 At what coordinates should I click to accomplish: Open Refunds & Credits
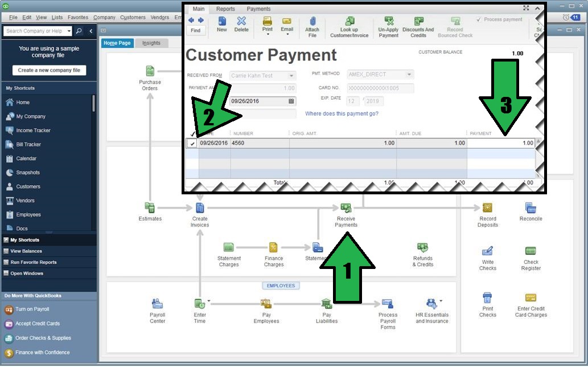click(422, 247)
